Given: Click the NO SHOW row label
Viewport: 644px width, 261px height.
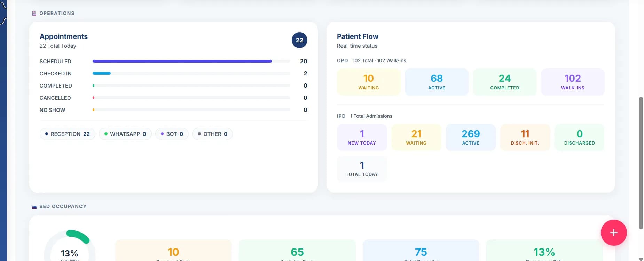Looking at the screenshot, I should 52,110.
